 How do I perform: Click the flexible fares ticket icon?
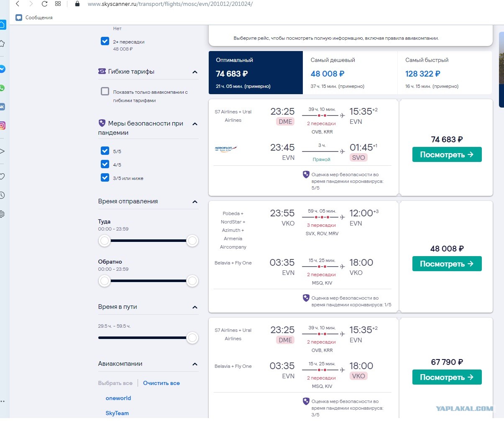pyautogui.click(x=102, y=72)
